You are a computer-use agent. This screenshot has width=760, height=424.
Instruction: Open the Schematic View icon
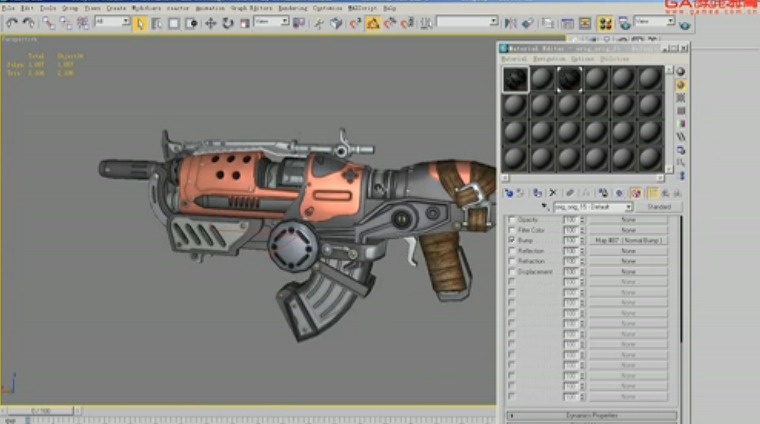[585, 23]
